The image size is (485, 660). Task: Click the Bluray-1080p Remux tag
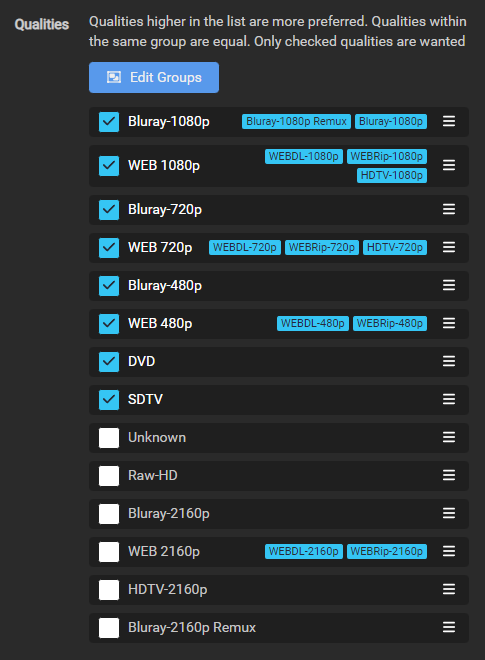296,121
